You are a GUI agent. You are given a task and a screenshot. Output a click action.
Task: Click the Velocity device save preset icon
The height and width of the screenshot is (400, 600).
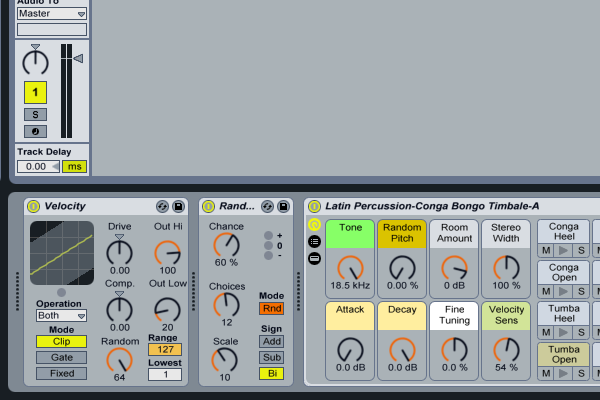[178, 206]
